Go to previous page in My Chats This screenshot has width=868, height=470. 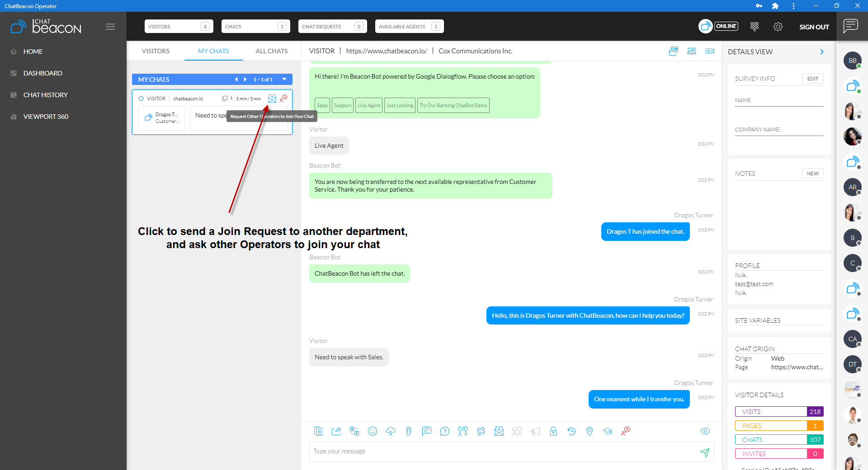pos(236,79)
